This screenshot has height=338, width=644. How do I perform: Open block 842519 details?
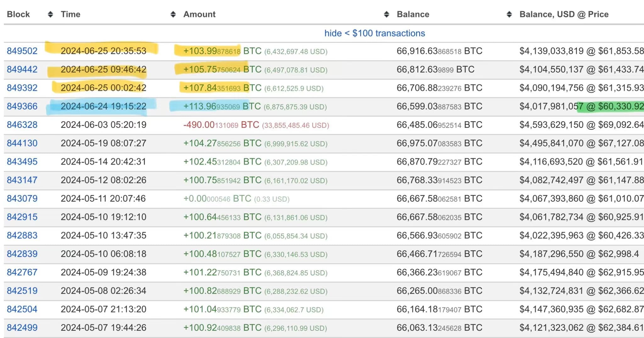(x=22, y=291)
